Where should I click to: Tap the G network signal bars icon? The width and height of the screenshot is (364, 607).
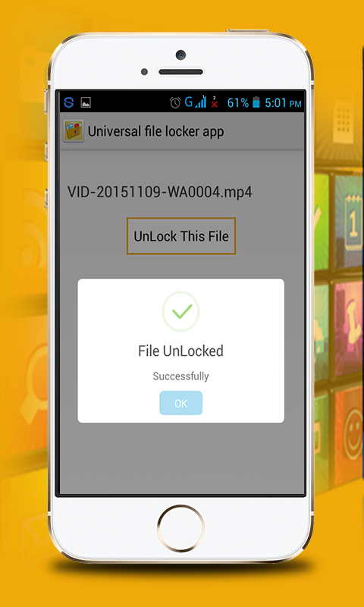pyautogui.click(x=196, y=102)
